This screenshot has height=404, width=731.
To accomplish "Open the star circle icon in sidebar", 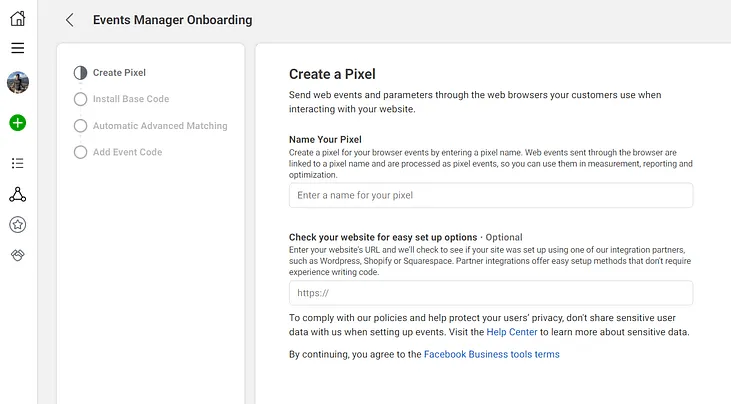I will pyautogui.click(x=17, y=225).
